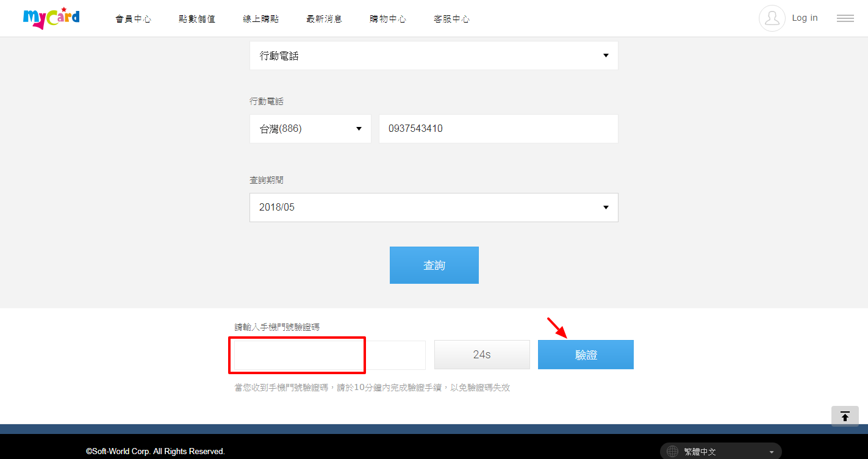The image size is (868, 459).
Task: Open the 會員中心 menu item
Action: (x=133, y=19)
